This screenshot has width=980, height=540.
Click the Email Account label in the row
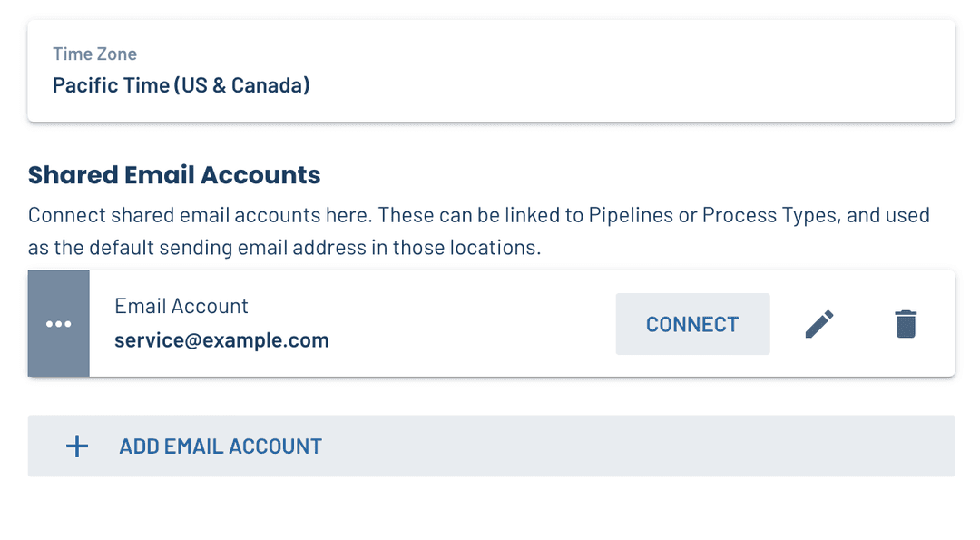(x=181, y=306)
